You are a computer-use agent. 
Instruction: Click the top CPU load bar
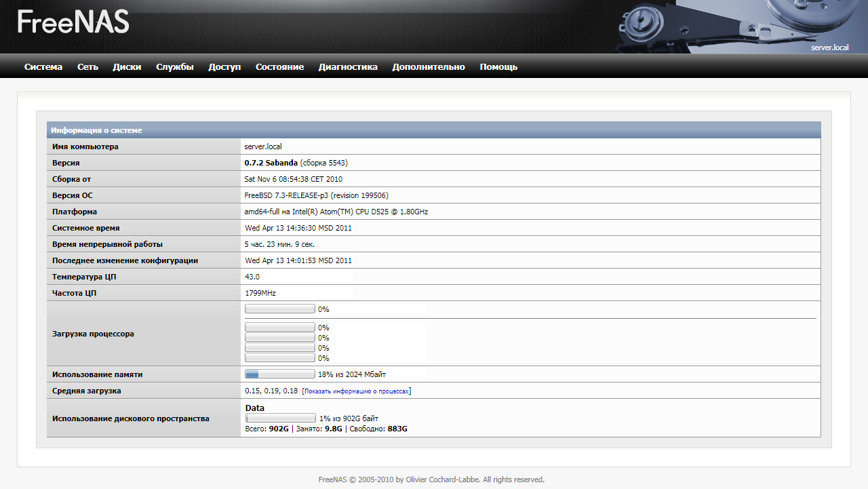click(280, 309)
